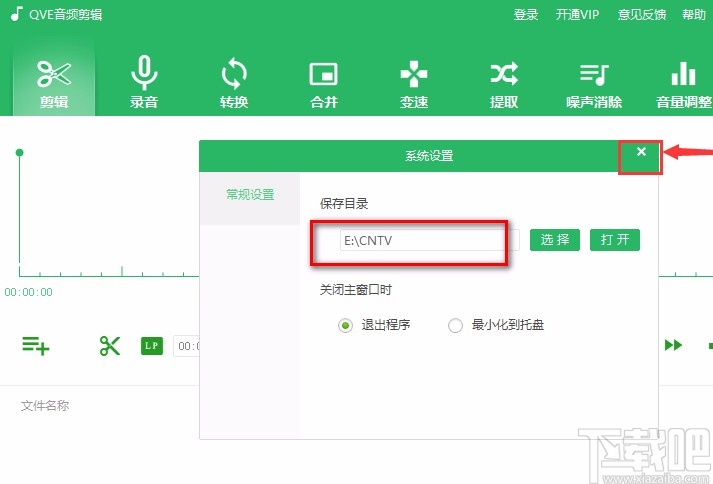The image size is (713, 484).
Task: Click the 00:00:00 timestamp label
Action: tap(28, 292)
